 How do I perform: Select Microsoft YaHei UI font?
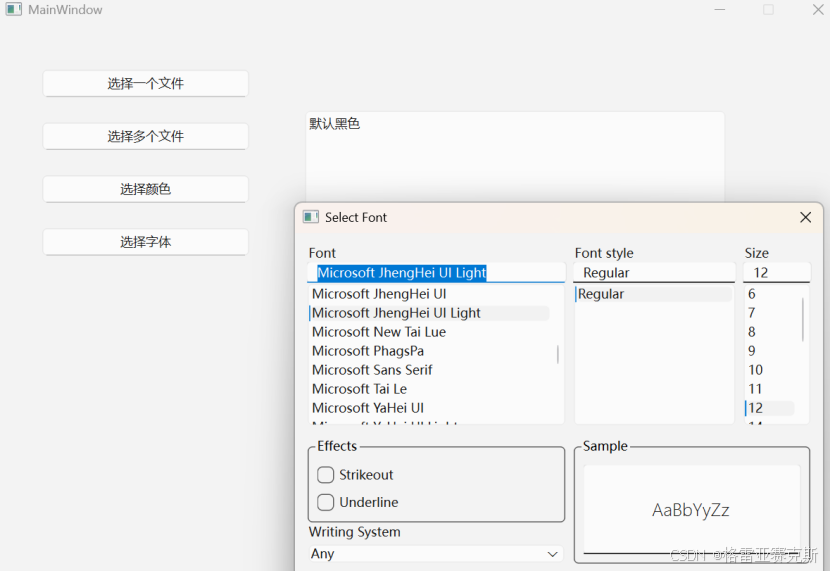tap(430, 409)
